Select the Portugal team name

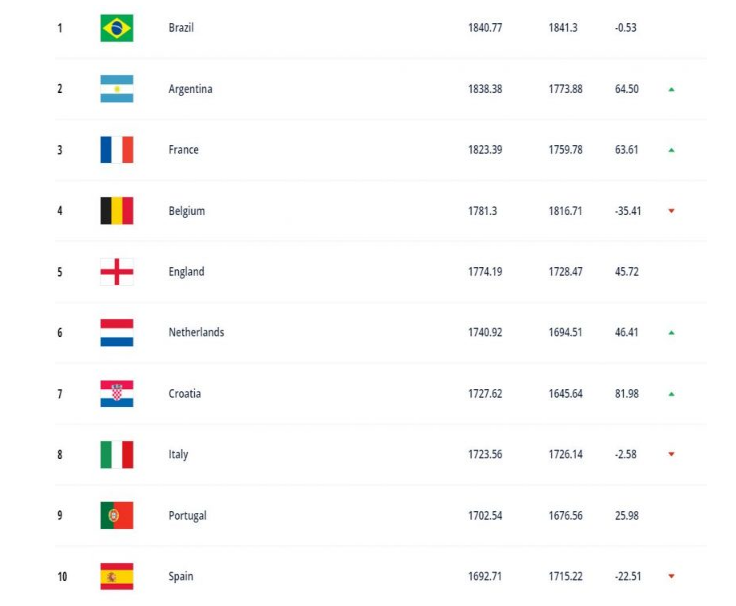(187, 516)
